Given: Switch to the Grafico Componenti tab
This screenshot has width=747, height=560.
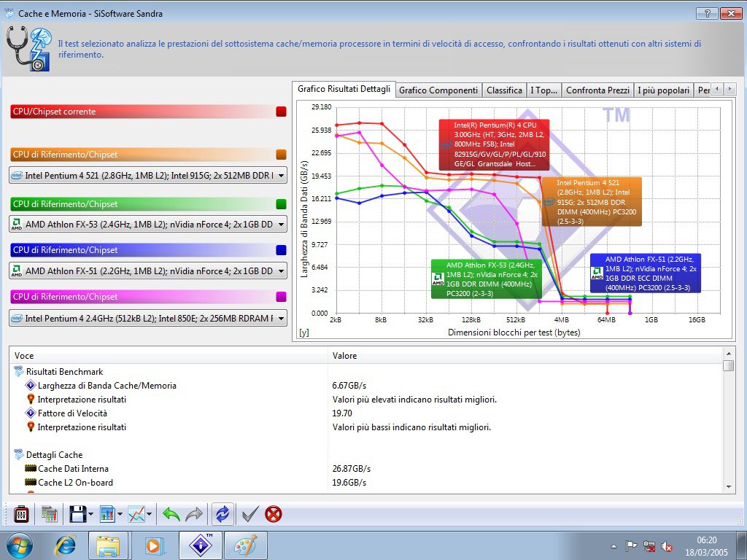Looking at the screenshot, I should point(438,90).
